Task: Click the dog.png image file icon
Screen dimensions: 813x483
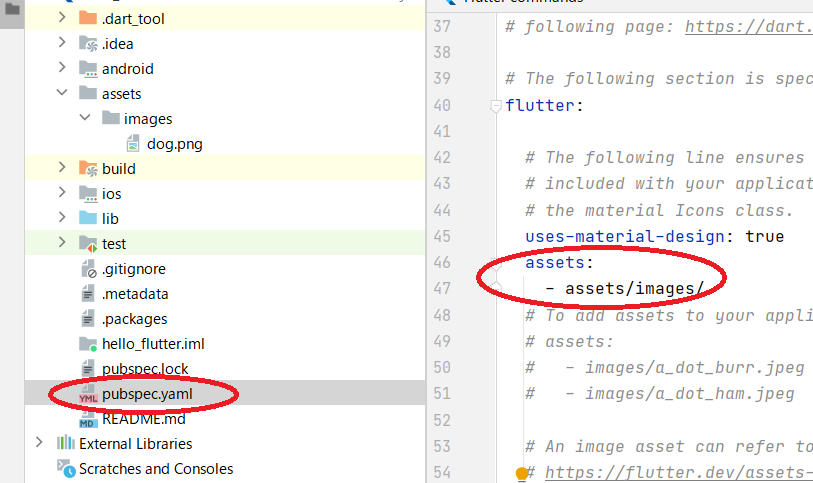Action: coord(133,143)
